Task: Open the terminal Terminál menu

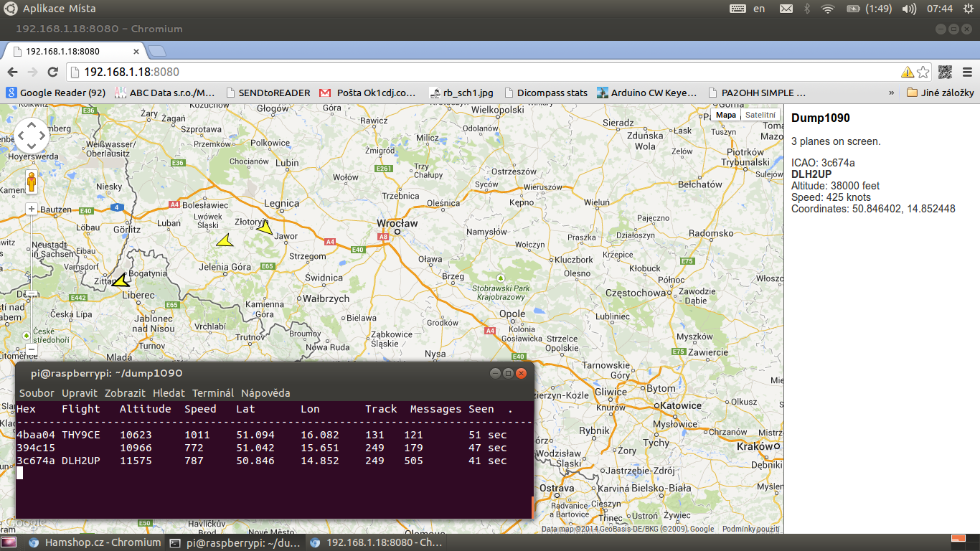Action: tap(213, 392)
